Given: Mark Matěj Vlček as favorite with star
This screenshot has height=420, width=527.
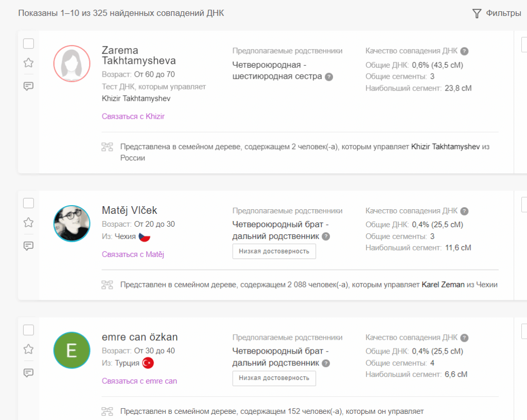Looking at the screenshot, I should 29,223.
